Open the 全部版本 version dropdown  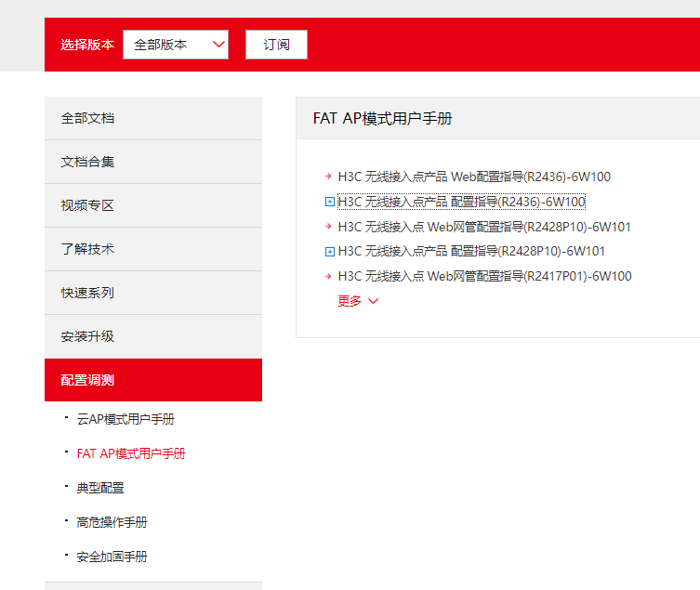click(176, 45)
